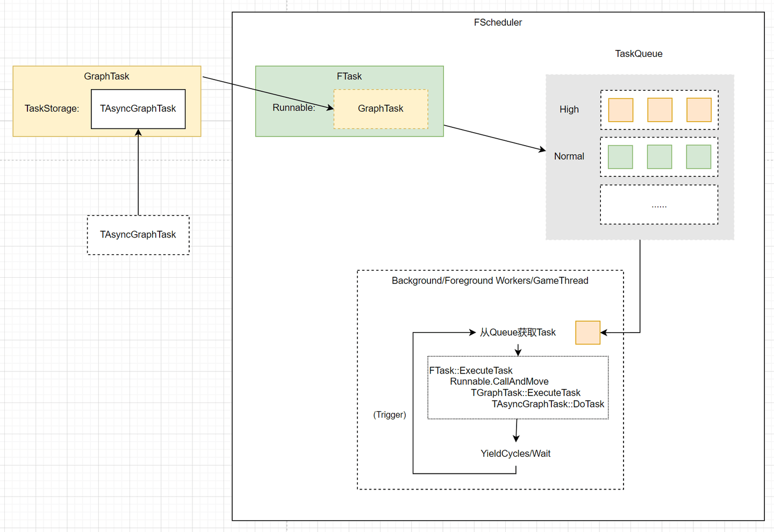Select middle green square in Normal row
Viewport: 774px width, 532px height.
tap(660, 157)
